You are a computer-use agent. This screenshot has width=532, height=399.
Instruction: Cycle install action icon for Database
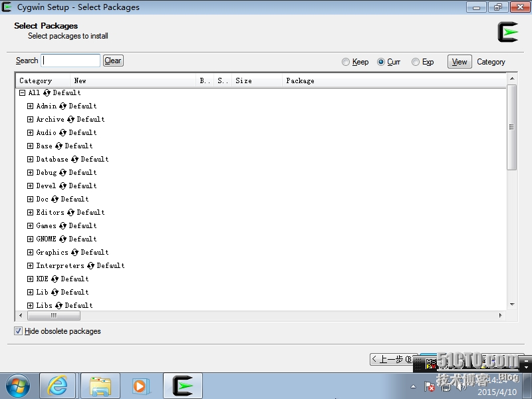74,159
